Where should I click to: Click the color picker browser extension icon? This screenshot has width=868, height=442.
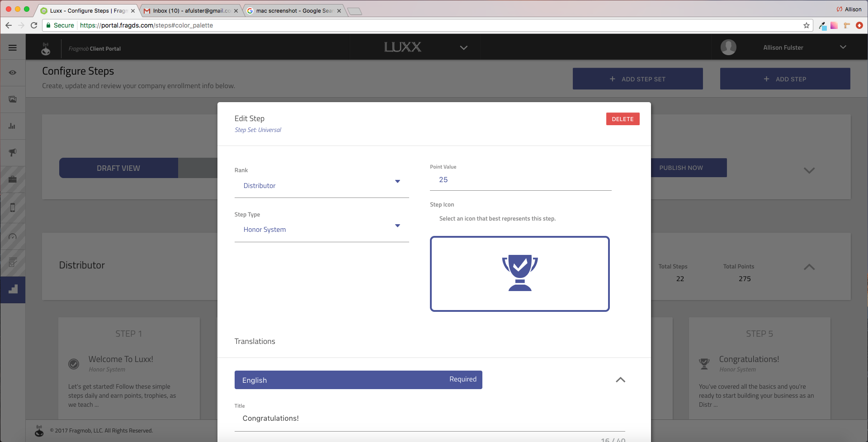point(822,26)
